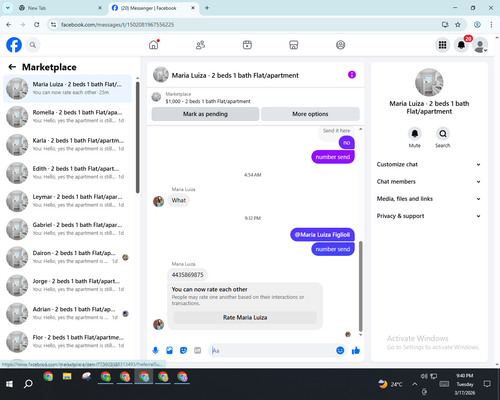Open the Reels video icon
This screenshot has height=400, width=500.
pos(247,45)
